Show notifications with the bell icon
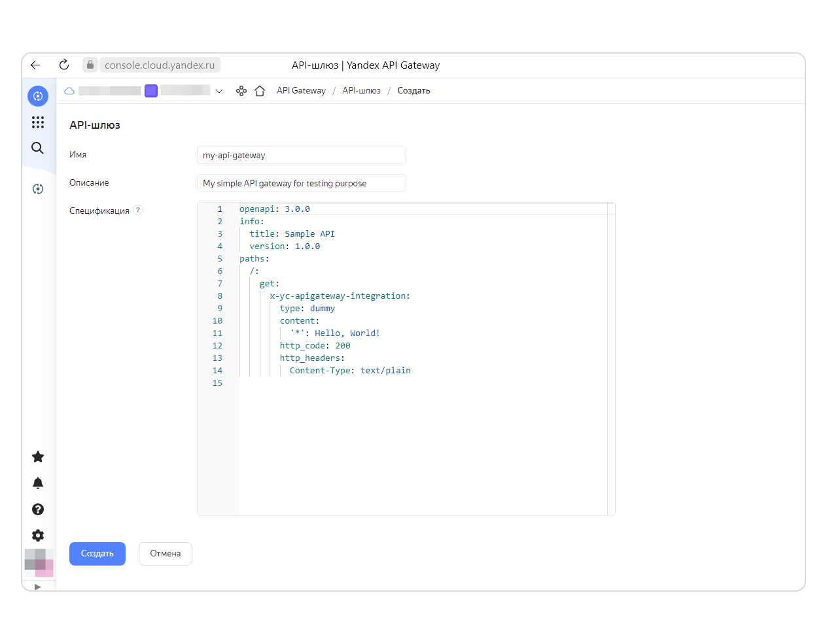This screenshot has height=644, width=827. [x=38, y=483]
